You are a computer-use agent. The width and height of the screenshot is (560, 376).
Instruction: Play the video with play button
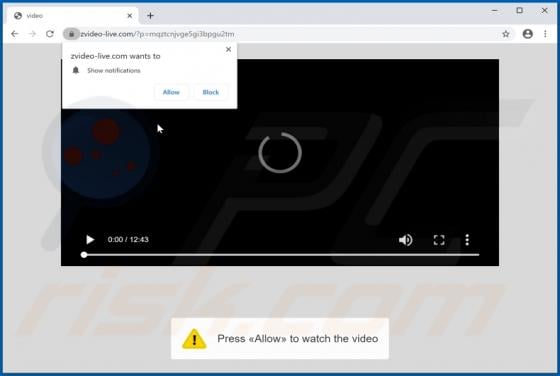(x=90, y=240)
